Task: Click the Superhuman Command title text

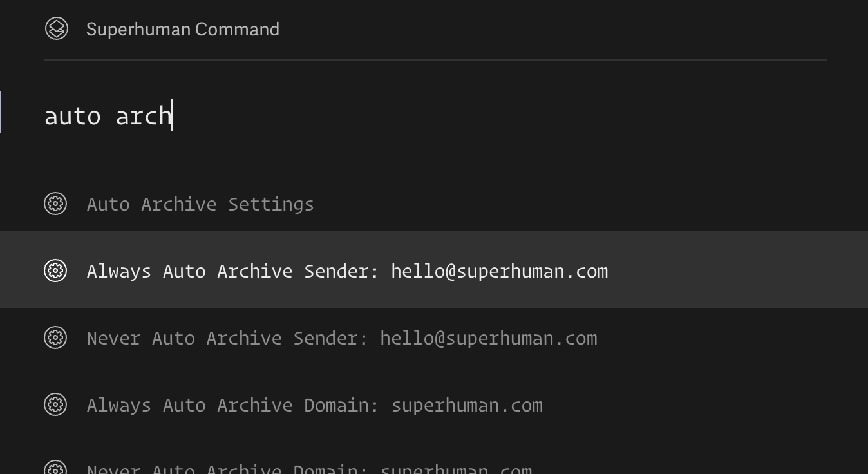Action: pyautogui.click(x=183, y=29)
